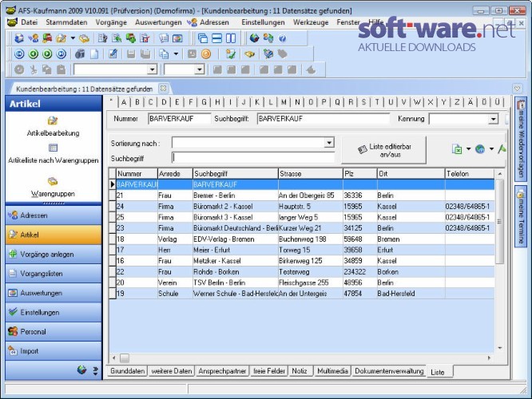Go to next record green arrow icon
The width and height of the screenshot is (532, 399).
click(47, 54)
